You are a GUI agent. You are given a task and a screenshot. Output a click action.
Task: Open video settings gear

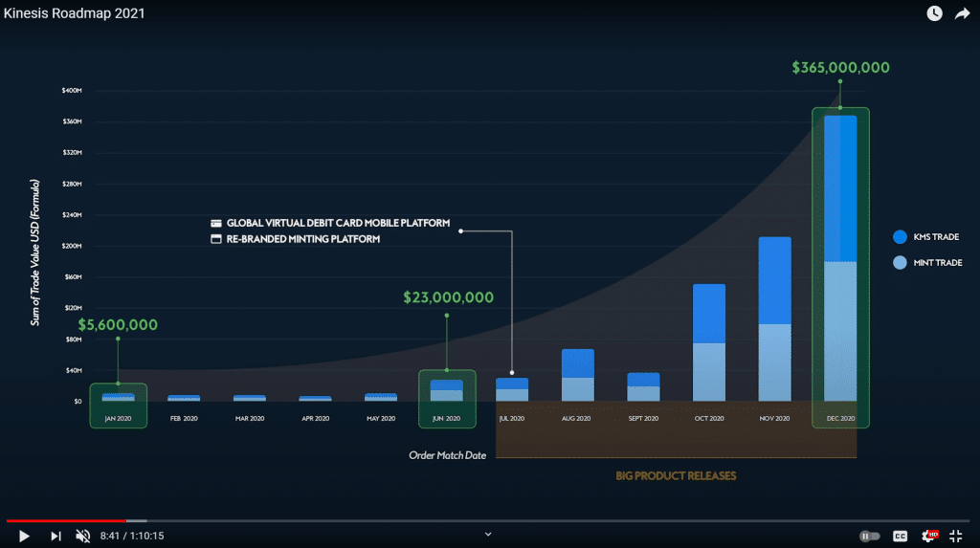pyautogui.click(x=929, y=536)
